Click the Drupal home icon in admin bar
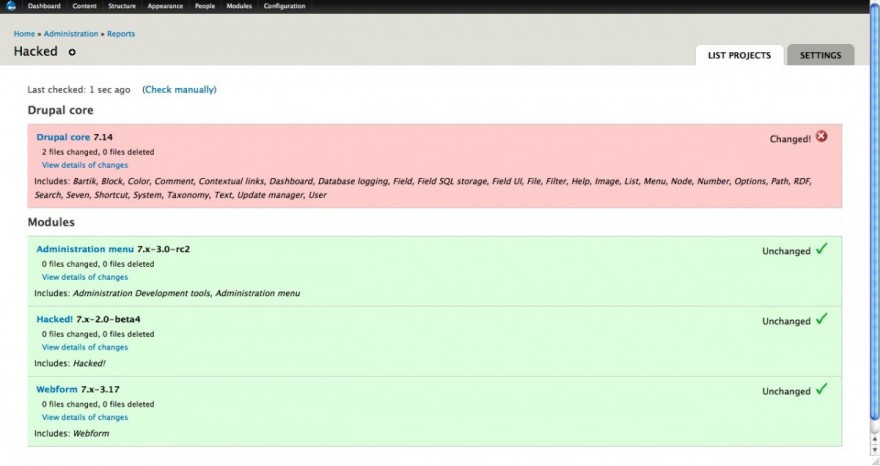 tap(11, 6)
